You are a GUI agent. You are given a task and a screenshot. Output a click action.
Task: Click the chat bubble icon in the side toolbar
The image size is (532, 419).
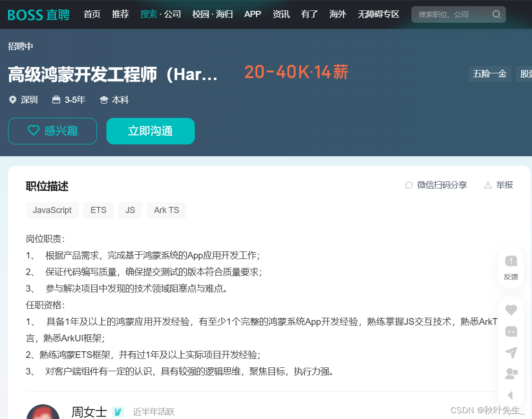(x=511, y=331)
